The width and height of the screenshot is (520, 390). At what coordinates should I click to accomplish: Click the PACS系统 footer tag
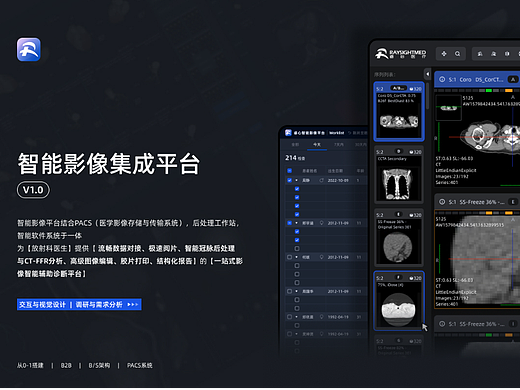(x=140, y=366)
